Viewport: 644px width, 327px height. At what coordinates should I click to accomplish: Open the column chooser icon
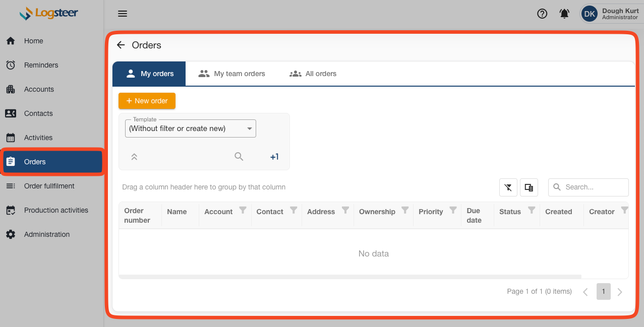click(529, 187)
